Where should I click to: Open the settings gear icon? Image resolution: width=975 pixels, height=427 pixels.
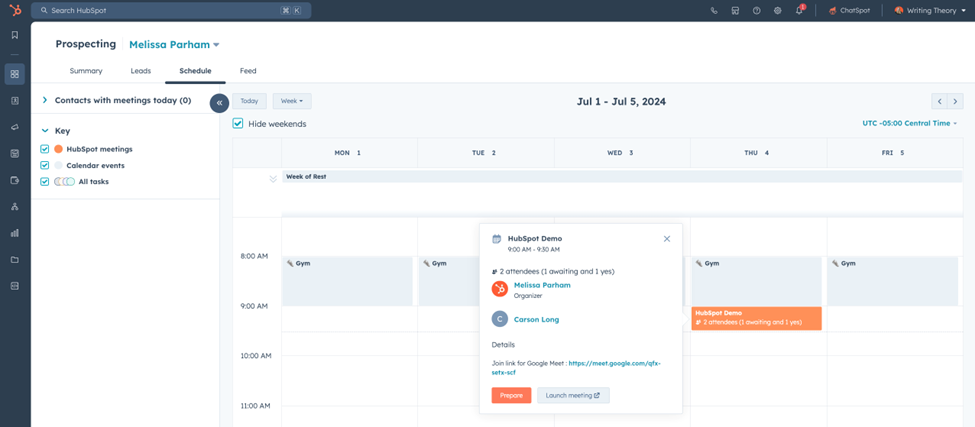[x=778, y=10]
